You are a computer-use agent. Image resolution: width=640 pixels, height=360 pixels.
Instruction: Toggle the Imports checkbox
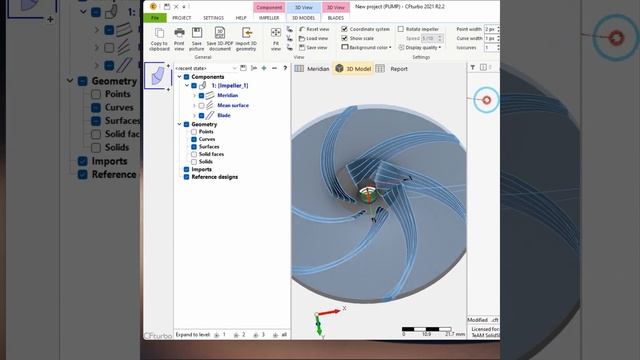click(187, 169)
